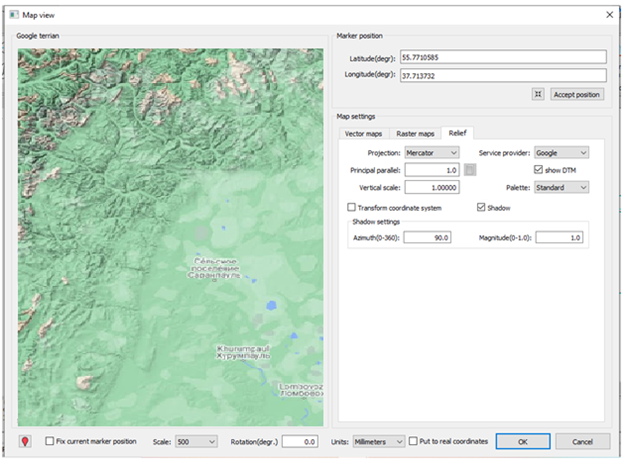Screen dimensions: 624x462
Task: Switch to the Raster maps tab
Action: tap(416, 133)
